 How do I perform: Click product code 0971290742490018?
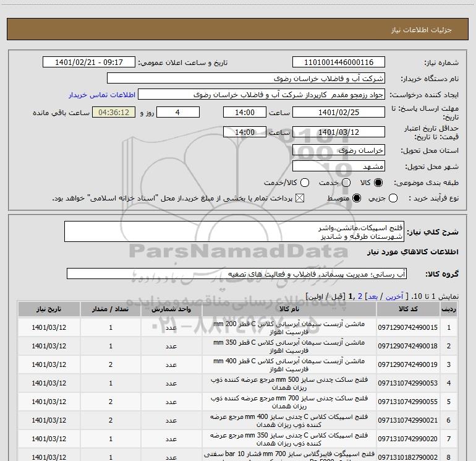408,346
